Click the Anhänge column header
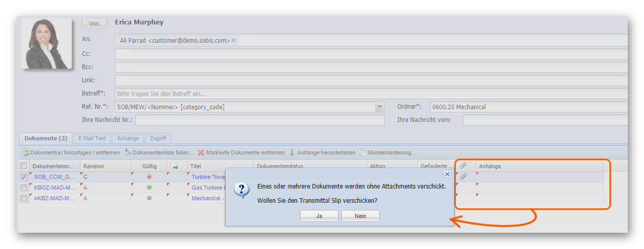Screen dimensions: 644x249 [x=539, y=166]
